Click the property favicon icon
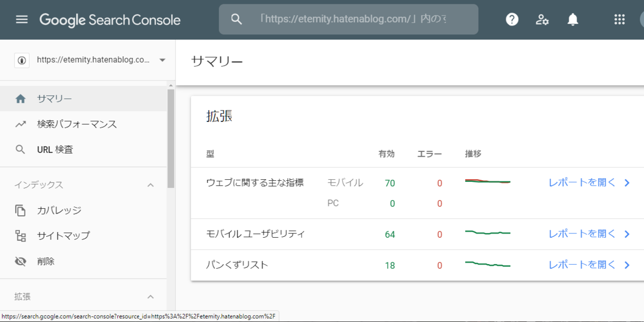The height and width of the screenshot is (322, 644). point(21,60)
